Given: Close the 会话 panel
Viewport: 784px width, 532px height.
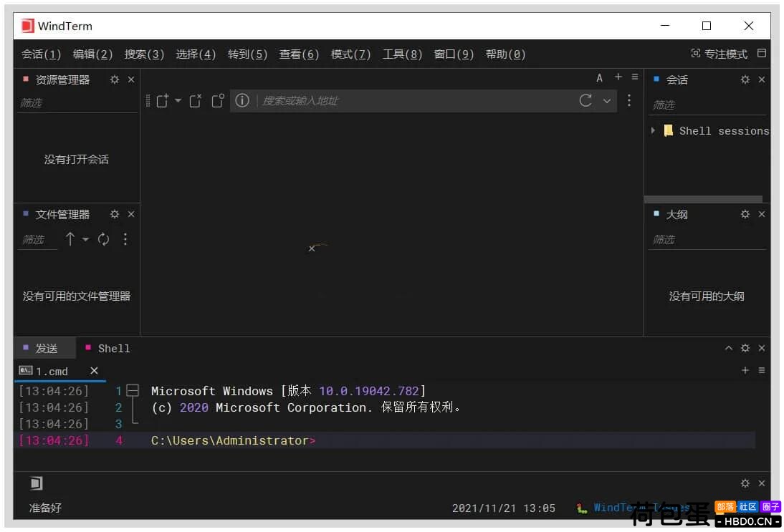Looking at the screenshot, I should pos(762,79).
